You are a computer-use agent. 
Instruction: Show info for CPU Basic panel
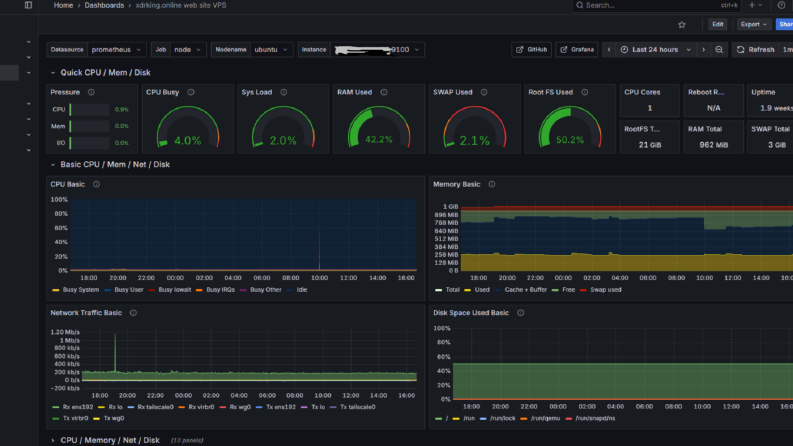coord(96,184)
